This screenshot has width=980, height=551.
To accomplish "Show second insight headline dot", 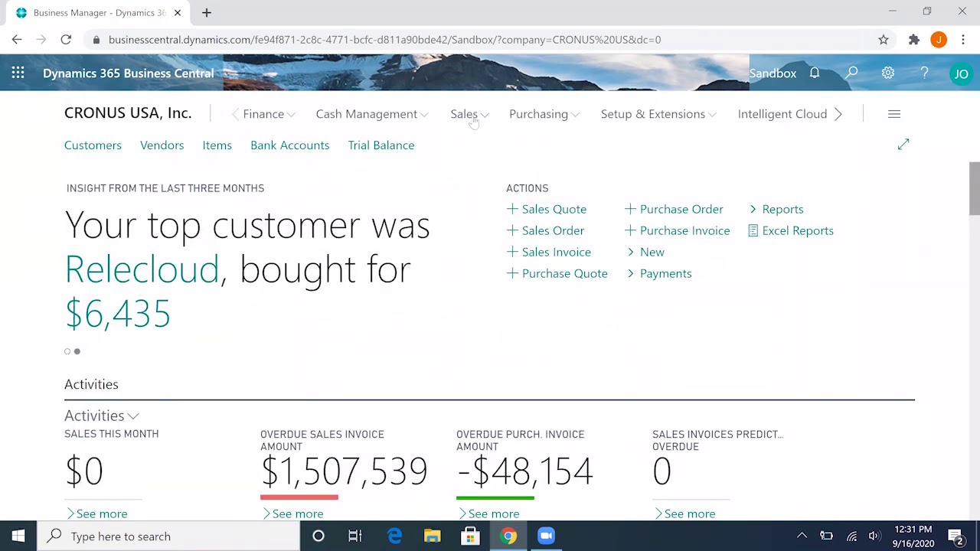I will 77,351.
